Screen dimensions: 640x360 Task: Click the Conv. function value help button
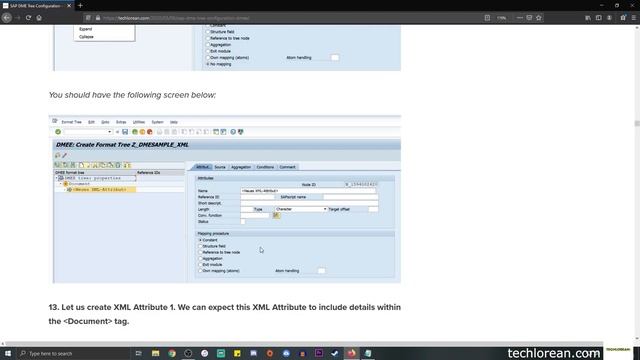point(276,216)
